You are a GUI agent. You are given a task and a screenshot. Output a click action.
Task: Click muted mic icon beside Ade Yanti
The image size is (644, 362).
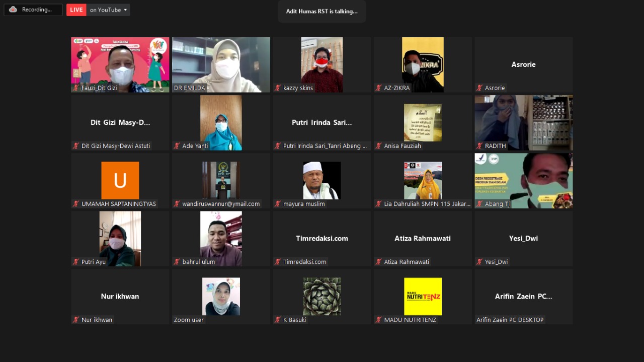[177, 146]
